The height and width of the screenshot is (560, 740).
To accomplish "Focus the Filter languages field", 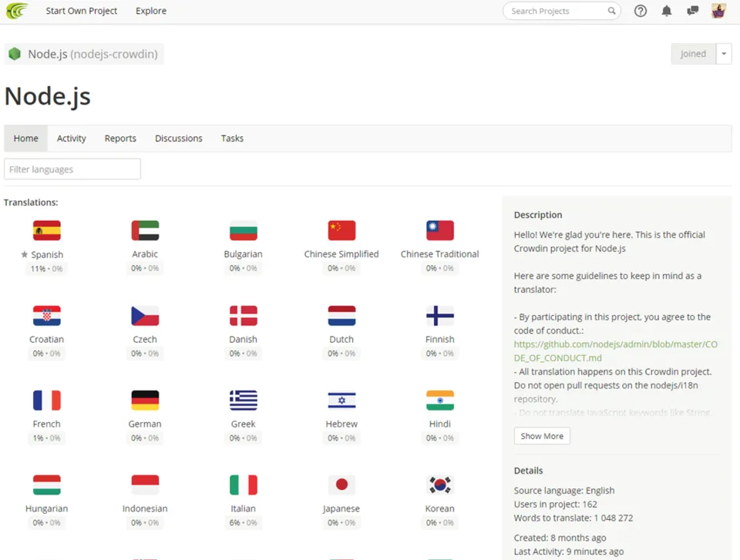I will 72,169.
